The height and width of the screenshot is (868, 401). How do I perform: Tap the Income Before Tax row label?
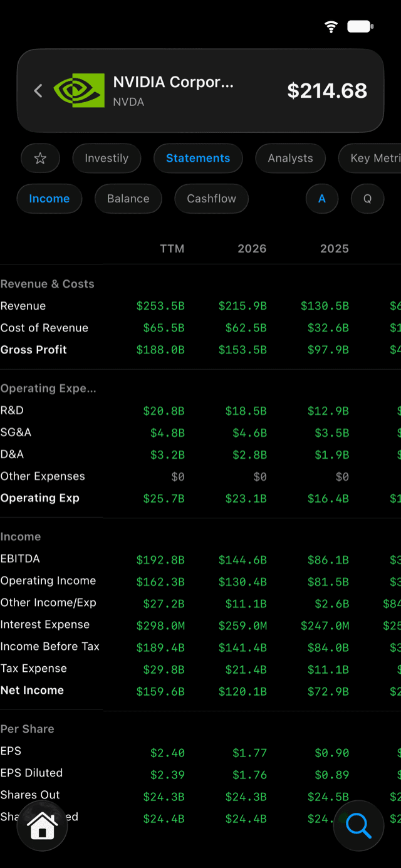50,646
